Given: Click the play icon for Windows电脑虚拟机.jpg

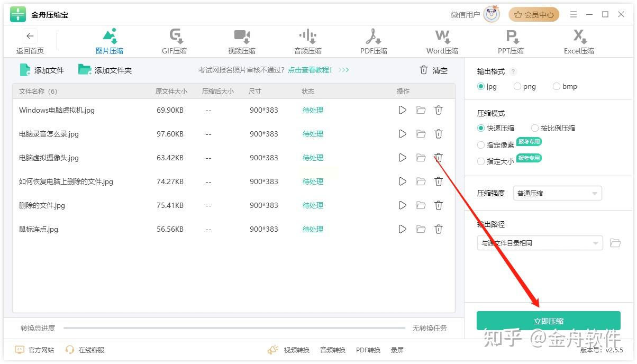Looking at the screenshot, I should point(403,110).
